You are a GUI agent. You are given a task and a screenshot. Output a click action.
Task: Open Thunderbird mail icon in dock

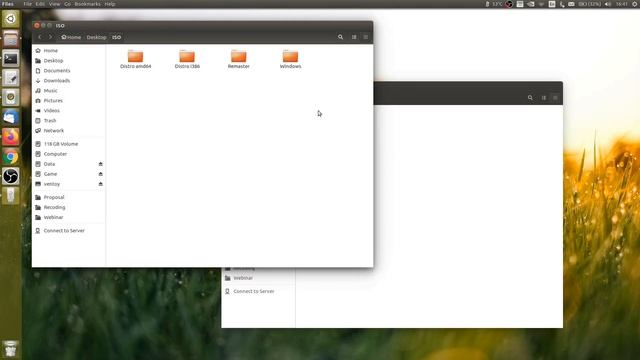[11, 117]
